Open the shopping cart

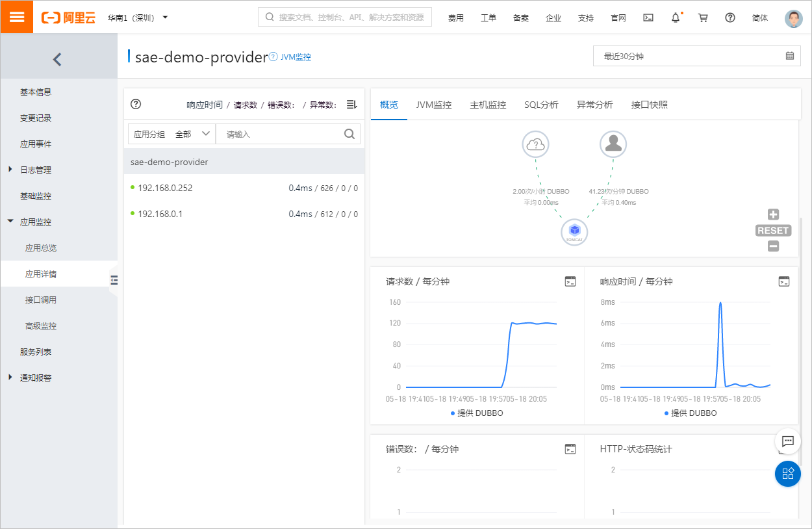coord(703,18)
